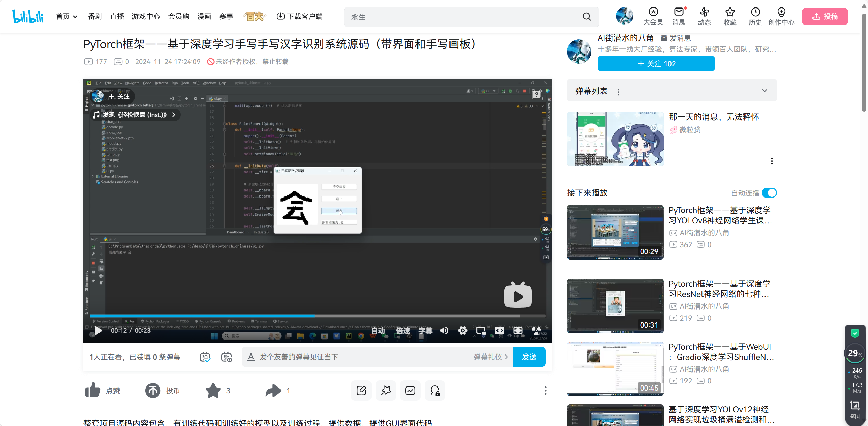Click the 发送 send danmaku button

point(529,357)
